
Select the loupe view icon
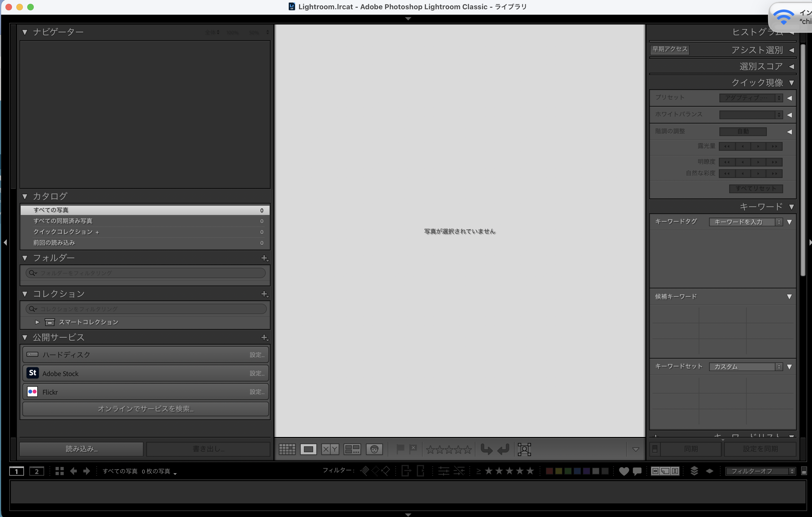coord(308,449)
